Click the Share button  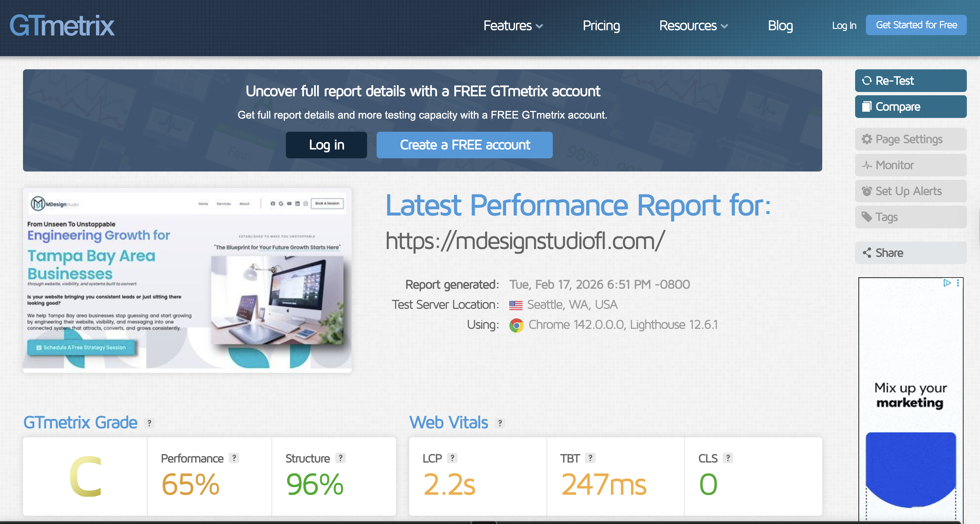910,253
